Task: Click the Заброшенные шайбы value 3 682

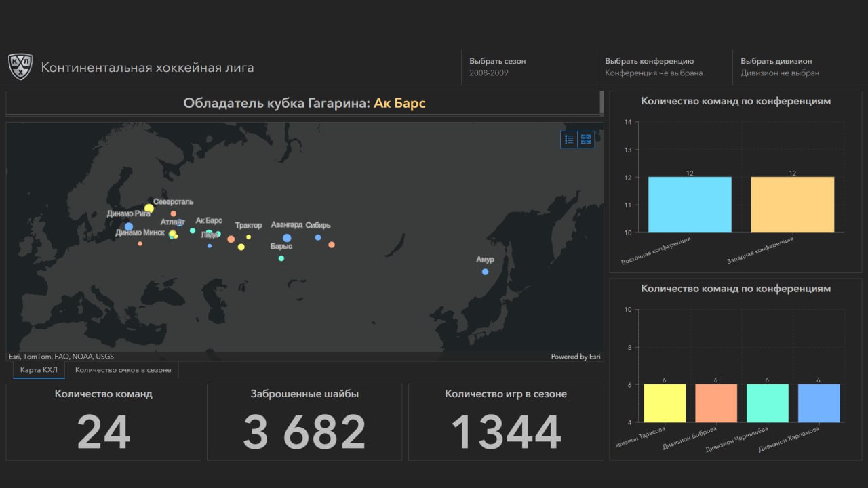Action: 304,432
